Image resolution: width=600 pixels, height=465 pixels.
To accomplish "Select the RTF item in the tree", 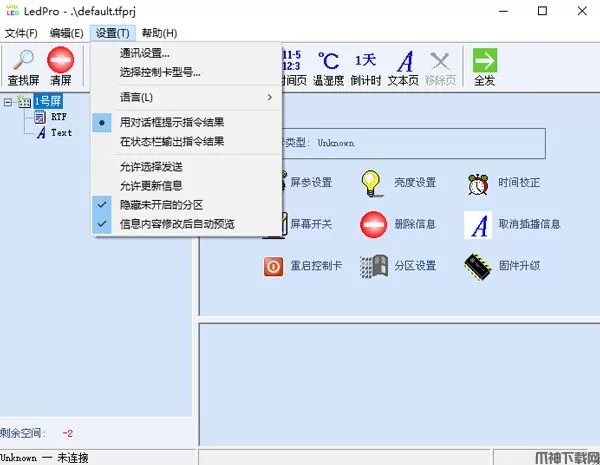I will (x=59, y=117).
